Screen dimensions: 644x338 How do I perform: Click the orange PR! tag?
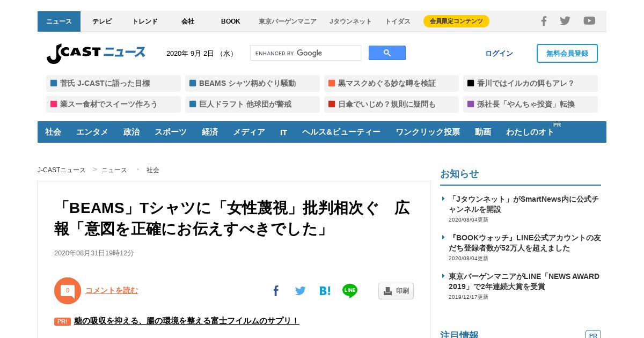click(62, 321)
